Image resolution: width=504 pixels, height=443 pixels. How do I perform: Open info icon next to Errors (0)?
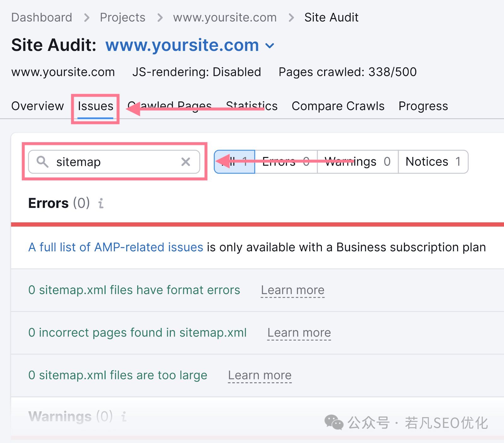(x=101, y=203)
